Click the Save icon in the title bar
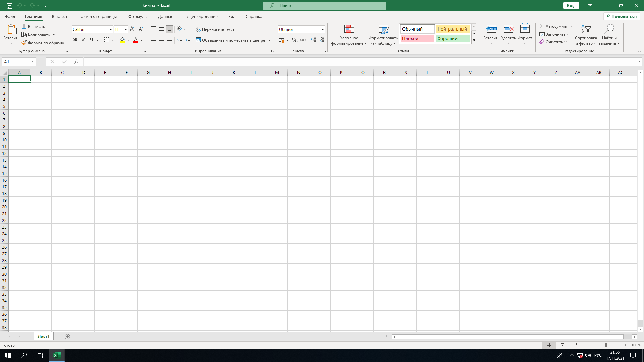The height and width of the screenshot is (362, 644). (x=10, y=6)
